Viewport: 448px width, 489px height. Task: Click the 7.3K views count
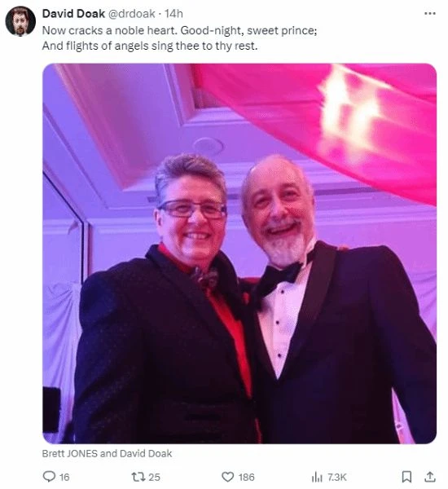click(x=336, y=477)
